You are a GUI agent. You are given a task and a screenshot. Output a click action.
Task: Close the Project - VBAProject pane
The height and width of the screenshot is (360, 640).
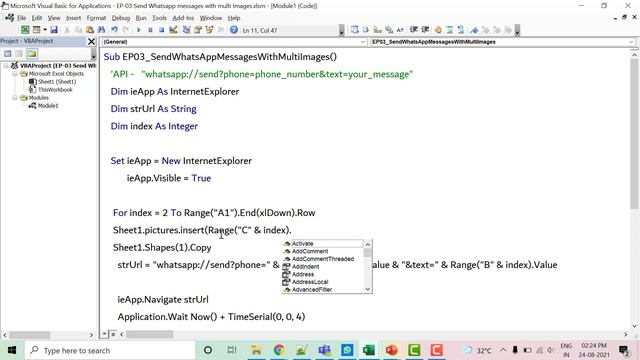pos(91,41)
